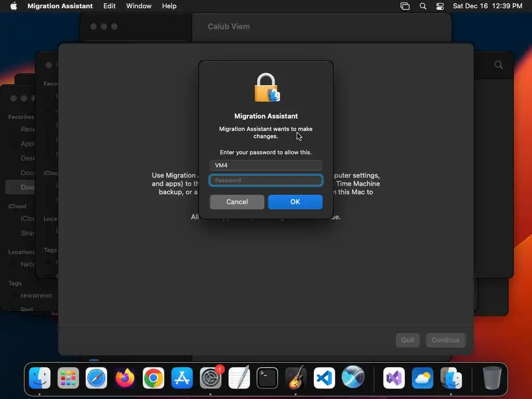Launch GarageBand from the Dock
This screenshot has height=399, width=532.
[296, 378]
